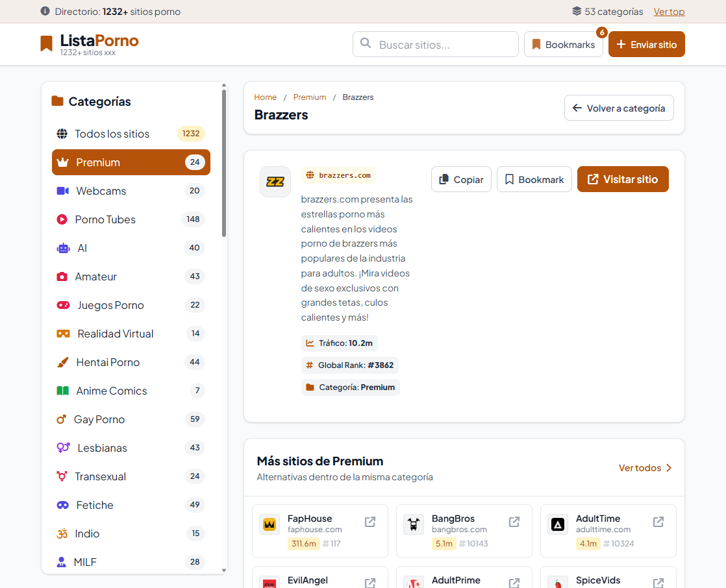Go to Premium in the breadcrumb
Image resolution: width=726 pixels, height=588 pixels.
(x=309, y=97)
